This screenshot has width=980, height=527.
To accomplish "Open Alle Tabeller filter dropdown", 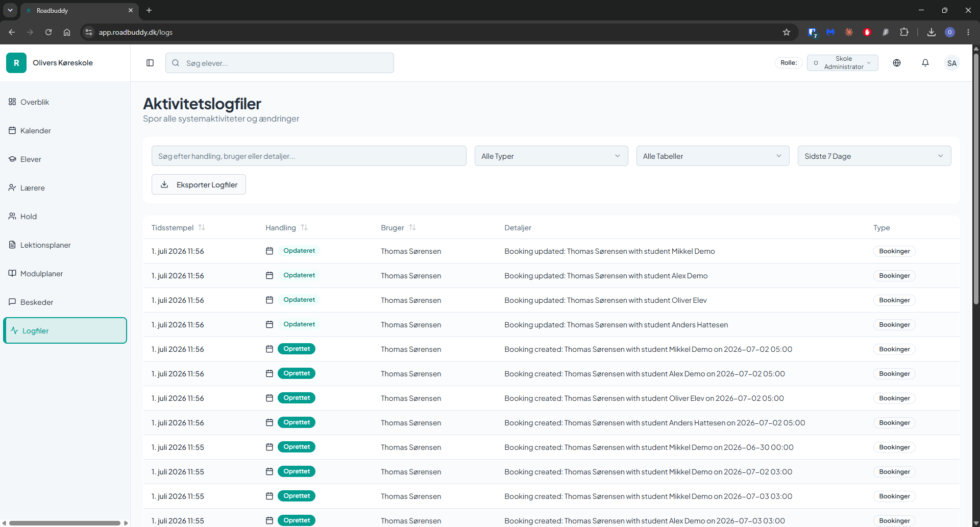I will click(713, 156).
